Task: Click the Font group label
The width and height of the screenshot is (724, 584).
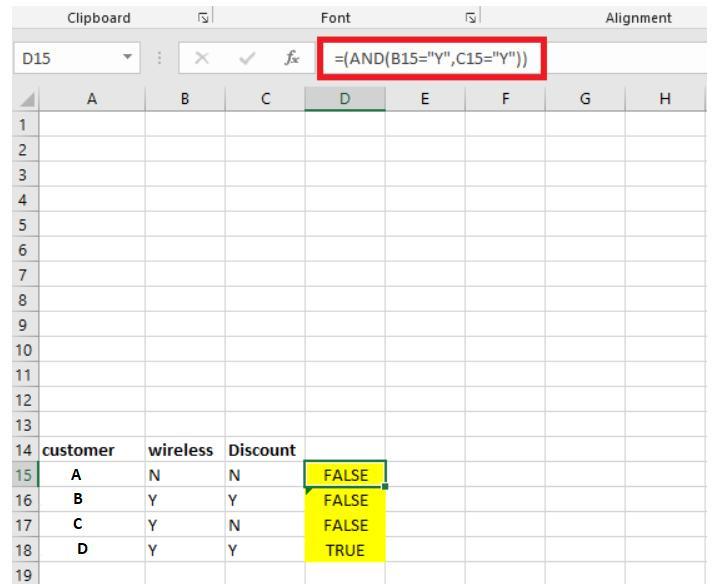Action: coord(336,18)
